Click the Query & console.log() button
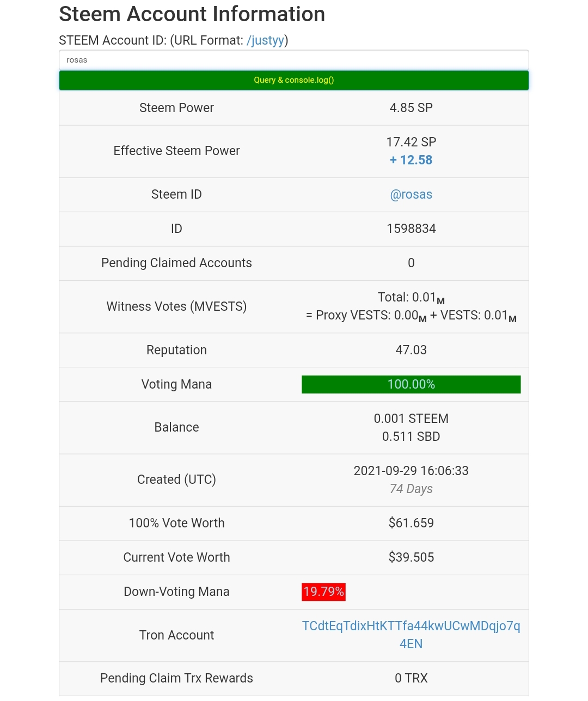This screenshot has width=588, height=701. point(294,80)
